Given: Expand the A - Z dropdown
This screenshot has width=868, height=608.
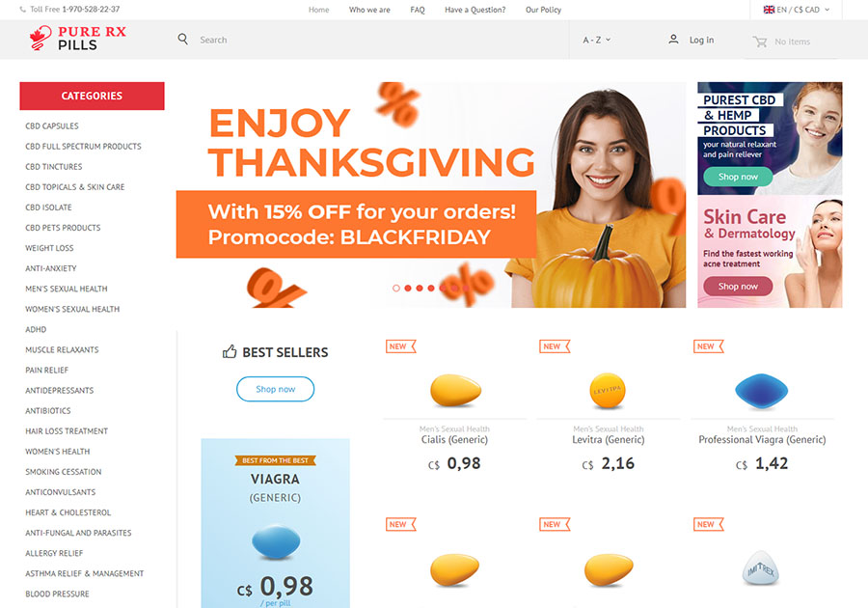Looking at the screenshot, I should point(596,40).
